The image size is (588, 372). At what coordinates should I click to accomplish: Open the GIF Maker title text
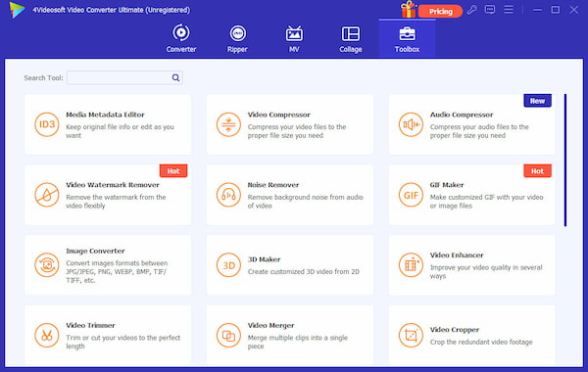(447, 185)
